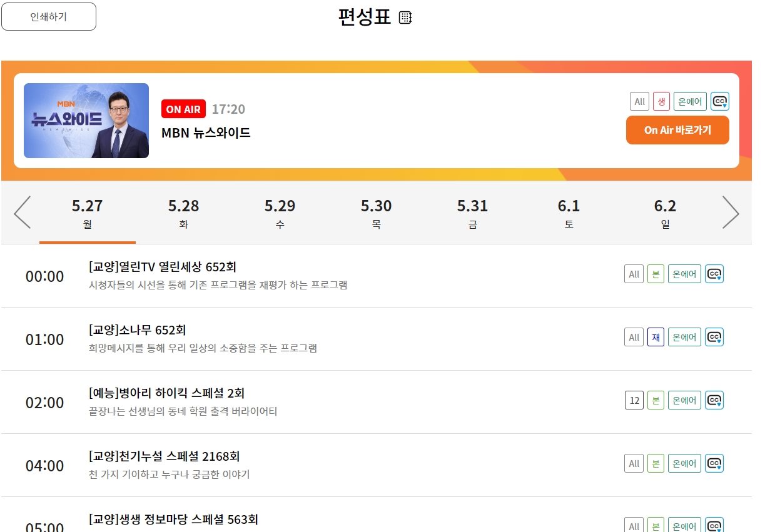Switch to the 5.30 목 date tab
The width and height of the screenshot is (770, 532).
[377, 213]
